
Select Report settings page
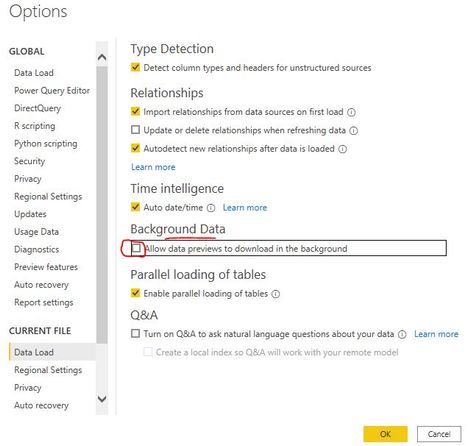pyautogui.click(x=44, y=302)
